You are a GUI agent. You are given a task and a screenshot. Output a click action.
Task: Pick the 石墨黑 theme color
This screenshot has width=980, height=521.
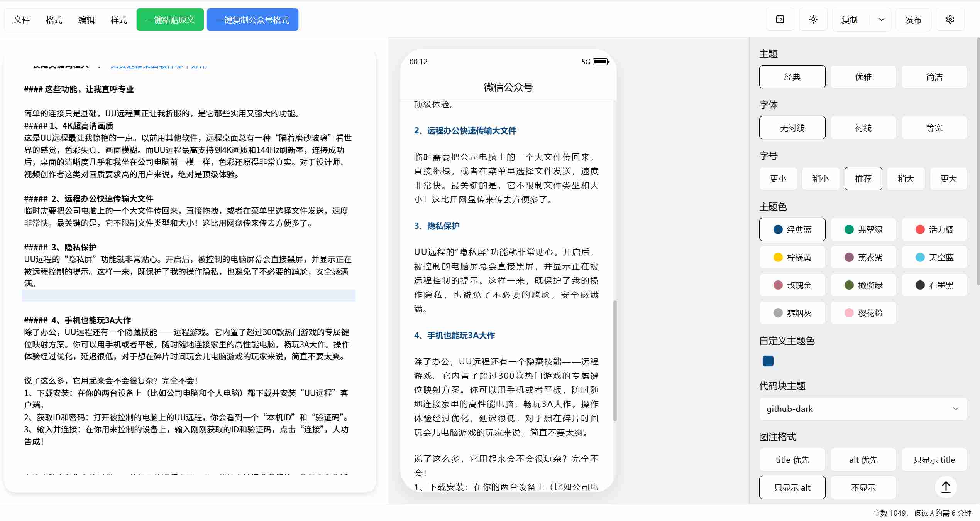[934, 285]
